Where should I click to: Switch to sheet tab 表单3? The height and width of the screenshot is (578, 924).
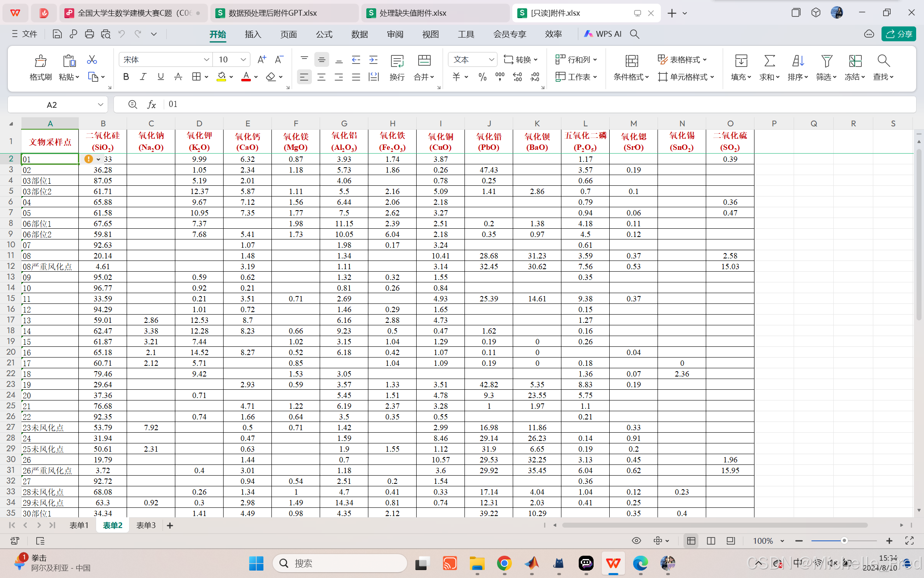point(146,525)
